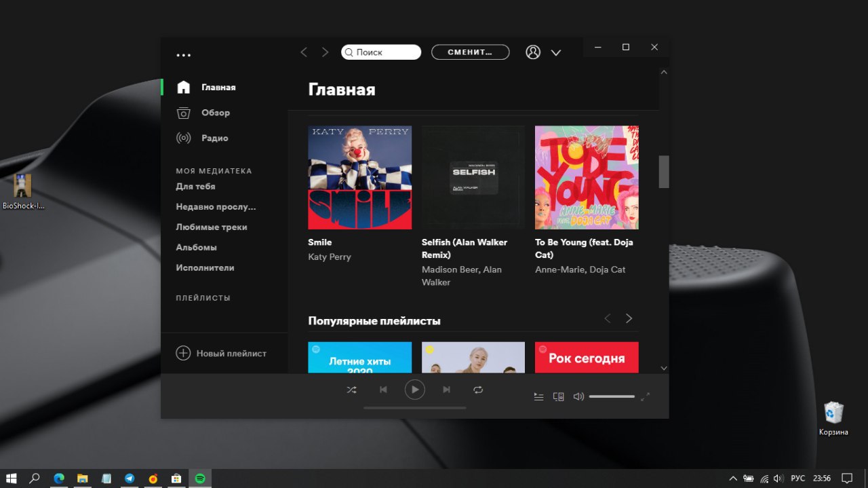Go back using the left navigation arrow

(x=304, y=52)
